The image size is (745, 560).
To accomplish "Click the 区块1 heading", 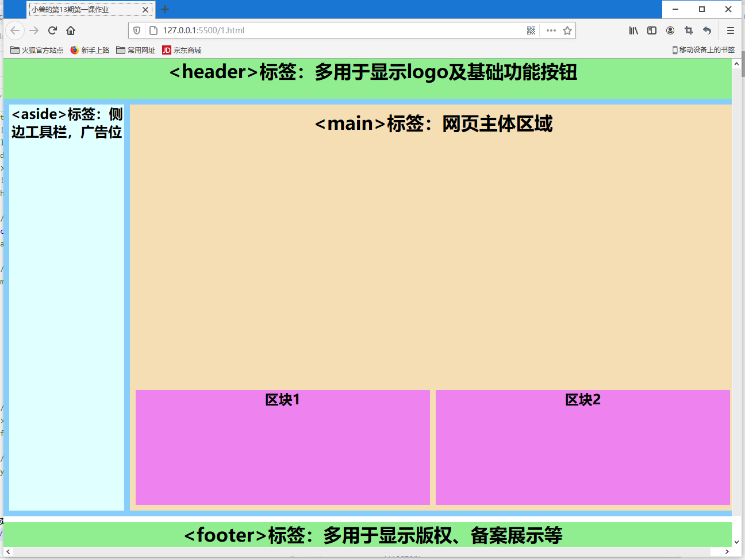I will 282,400.
